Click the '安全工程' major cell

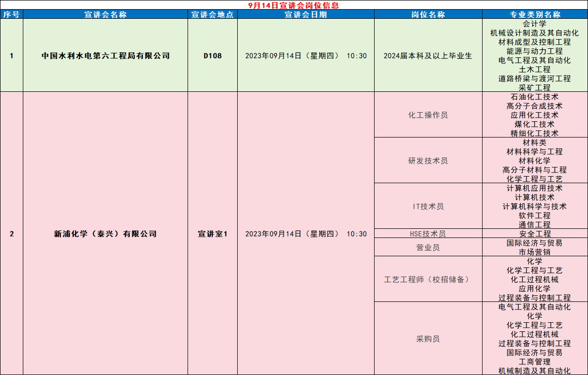coord(535,234)
